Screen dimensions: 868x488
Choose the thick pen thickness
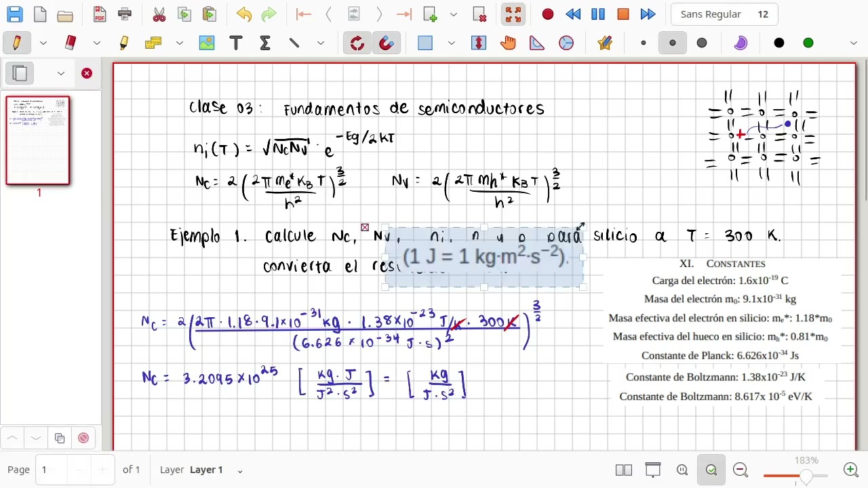[x=702, y=43]
